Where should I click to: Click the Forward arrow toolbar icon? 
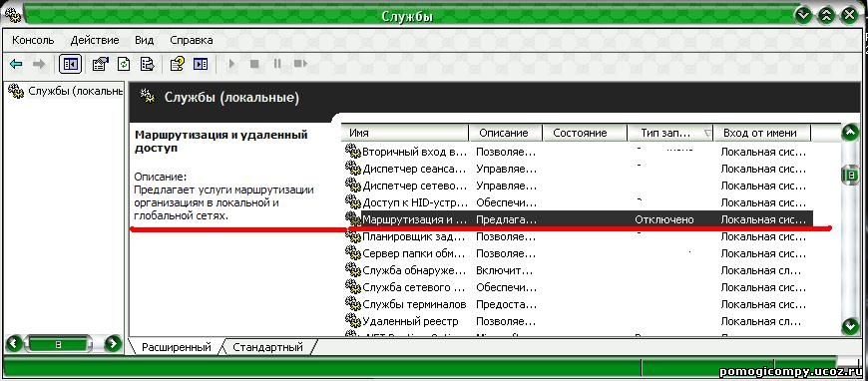pyautogui.click(x=39, y=64)
